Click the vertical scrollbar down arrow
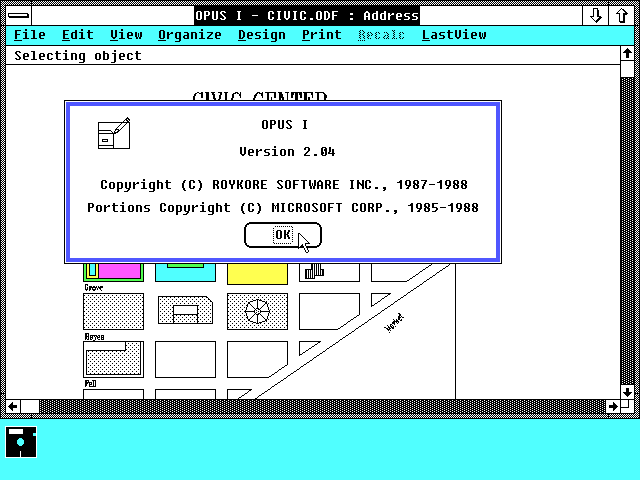640x480 pixels. coord(627,392)
